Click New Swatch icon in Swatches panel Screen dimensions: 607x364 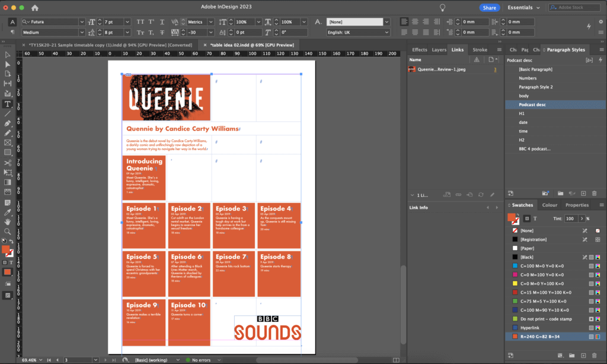(583, 355)
